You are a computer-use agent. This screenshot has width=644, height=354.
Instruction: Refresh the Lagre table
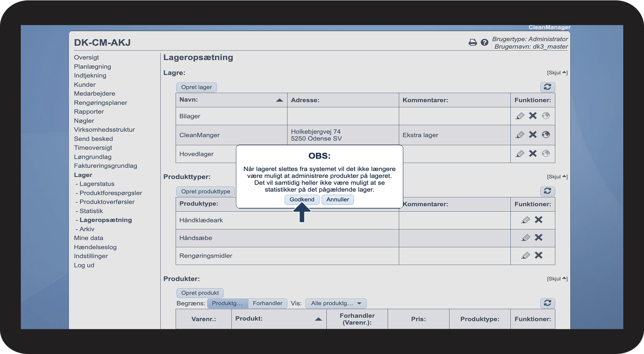point(547,87)
